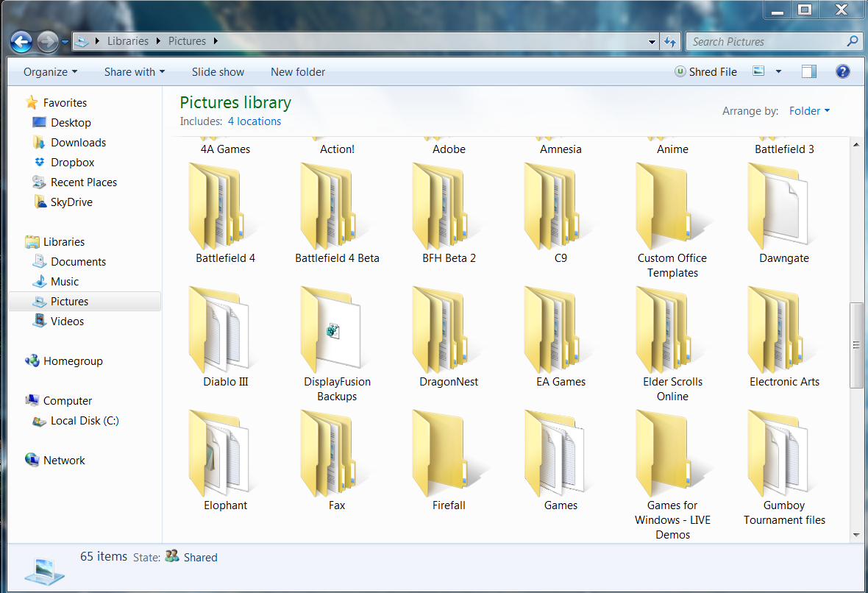Open Homegroup in navigation pane
868x593 pixels.
[x=73, y=361]
